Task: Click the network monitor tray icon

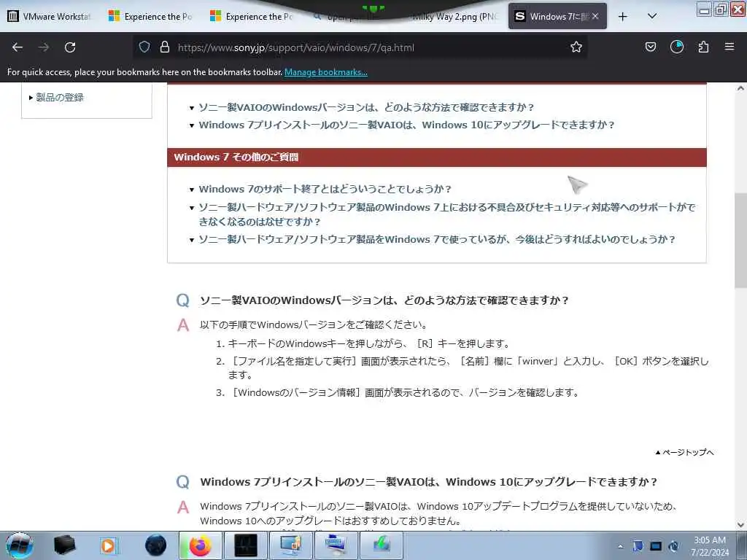Action: [656, 546]
